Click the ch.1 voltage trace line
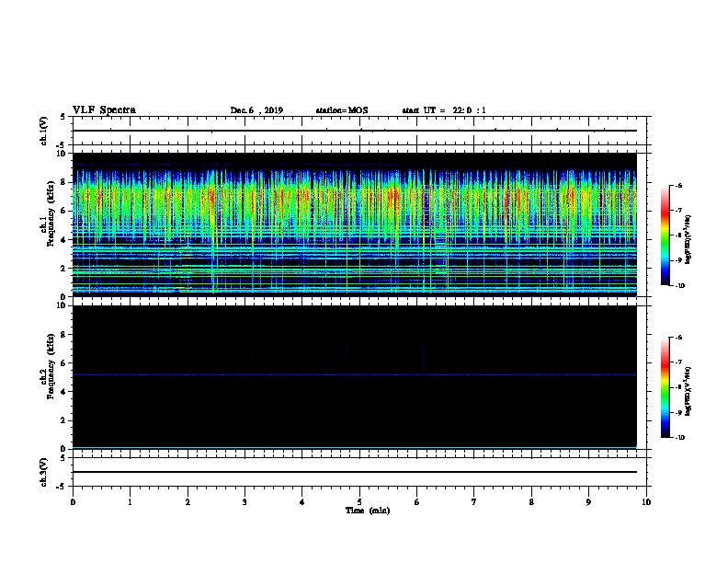The image size is (728, 563). (354, 131)
